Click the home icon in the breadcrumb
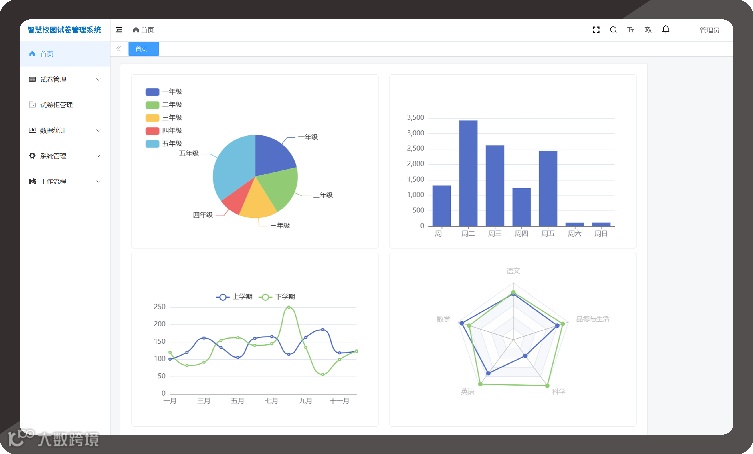Viewport: 753px width, 454px height. click(136, 30)
